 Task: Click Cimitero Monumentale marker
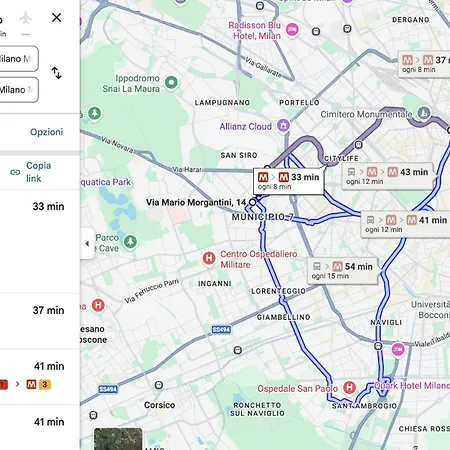tap(424, 113)
